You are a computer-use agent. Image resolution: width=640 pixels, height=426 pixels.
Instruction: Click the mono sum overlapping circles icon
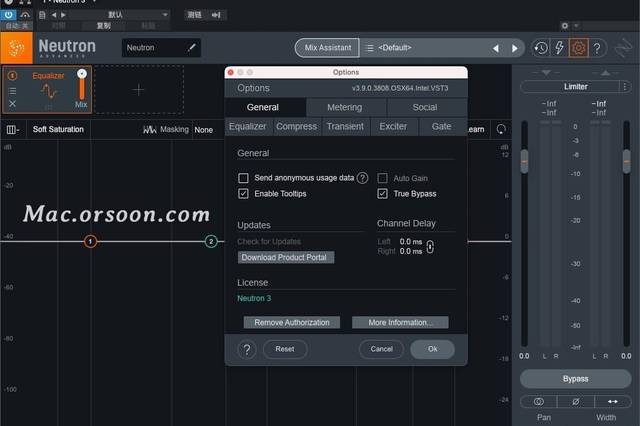[x=538, y=402]
